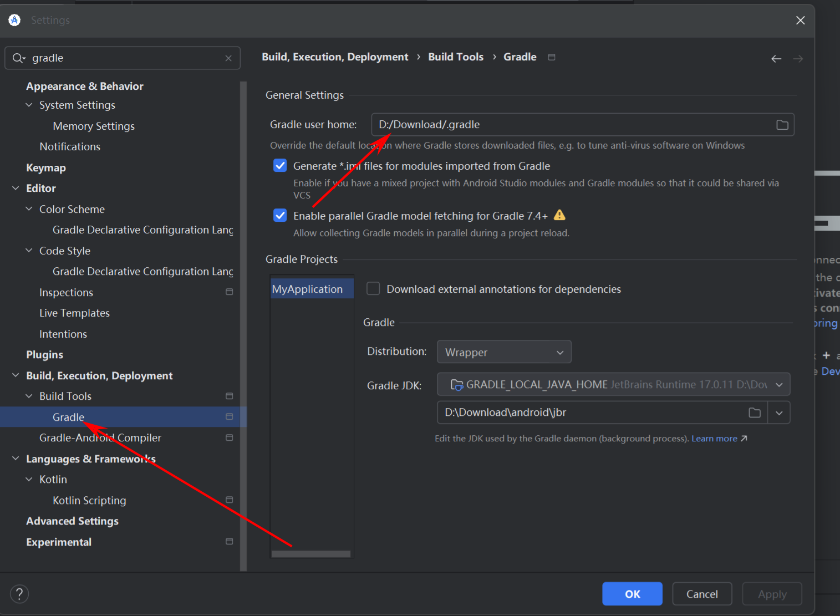
Task: Click horizontal scrollbar under Gradle Projects list
Action: (x=311, y=554)
